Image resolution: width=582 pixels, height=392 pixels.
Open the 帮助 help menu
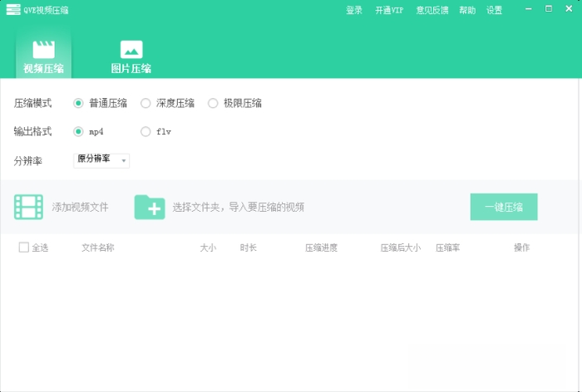pos(467,10)
